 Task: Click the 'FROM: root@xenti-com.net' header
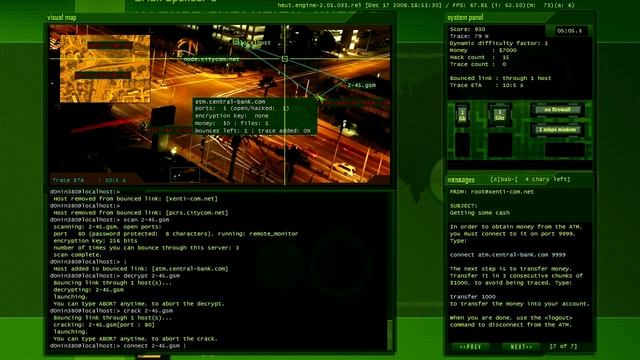coord(491,191)
